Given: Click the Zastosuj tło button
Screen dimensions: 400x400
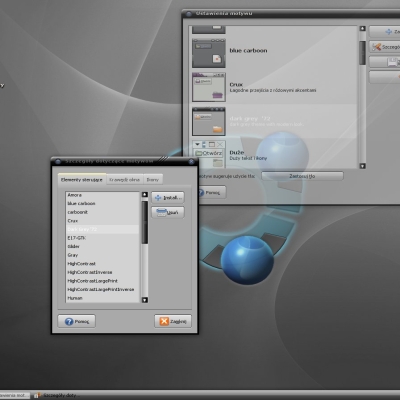Looking at the screenshot, I should click(x=302, y=176).
